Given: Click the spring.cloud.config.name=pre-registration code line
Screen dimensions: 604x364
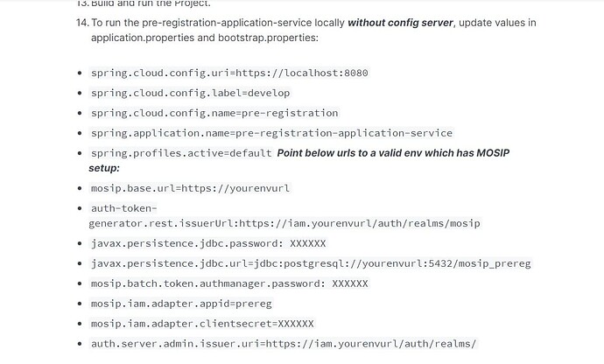Looking at the screenshot, I should [214, 113].
